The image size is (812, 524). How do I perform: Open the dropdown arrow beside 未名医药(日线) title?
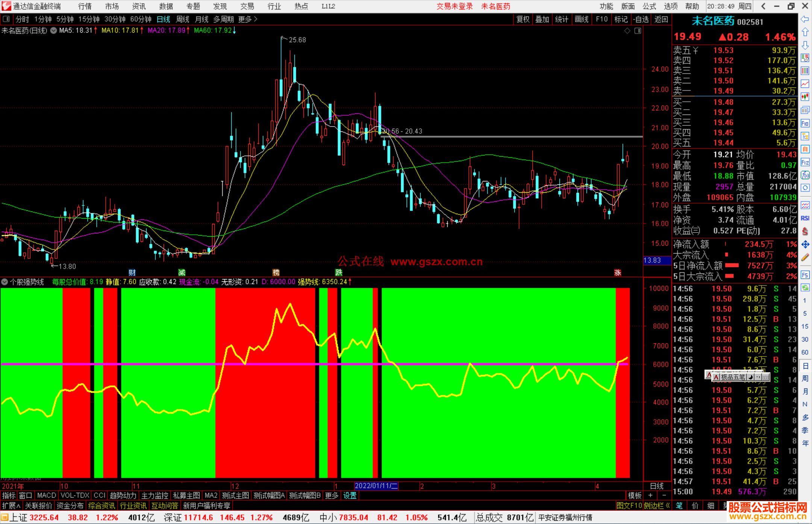[54, 30]
